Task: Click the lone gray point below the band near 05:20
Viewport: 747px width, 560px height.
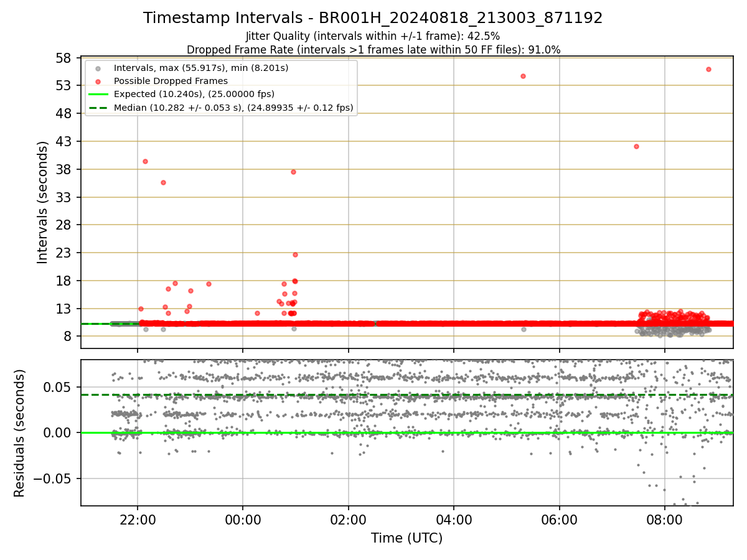Action: point(524,329)
